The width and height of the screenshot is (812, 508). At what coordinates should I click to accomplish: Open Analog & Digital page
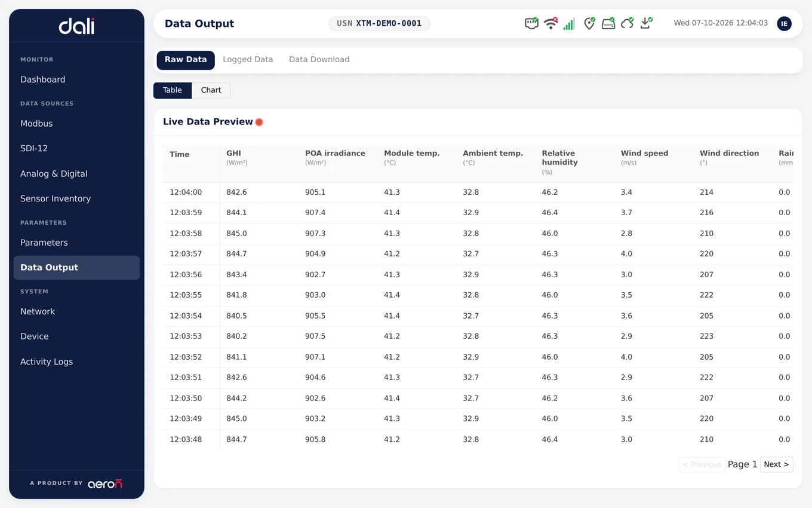(x=76, y=174)
